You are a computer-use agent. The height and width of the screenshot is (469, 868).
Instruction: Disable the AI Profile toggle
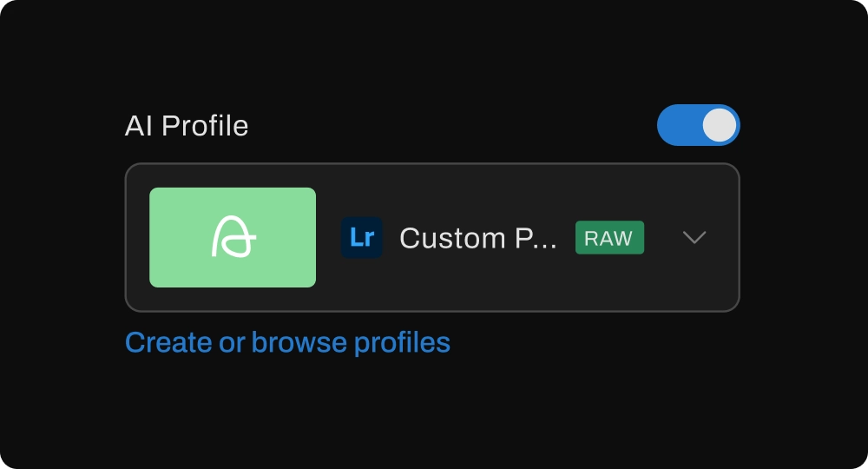click(x=698, y=125)
